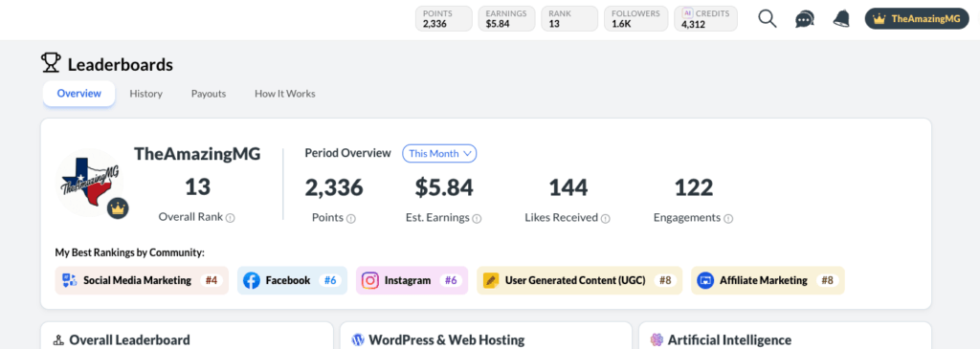Click the Followers 1.6K header pill

tap(635, 19)
